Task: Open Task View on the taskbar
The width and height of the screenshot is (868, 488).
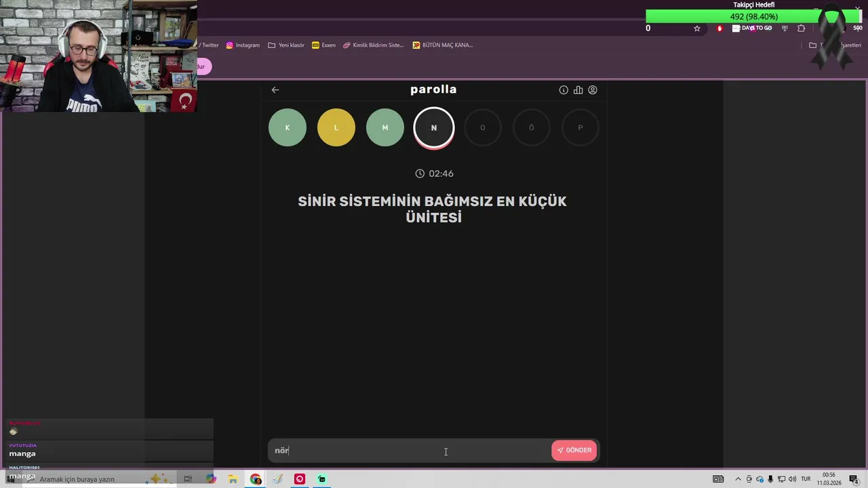Action: [x=188, y=479]
